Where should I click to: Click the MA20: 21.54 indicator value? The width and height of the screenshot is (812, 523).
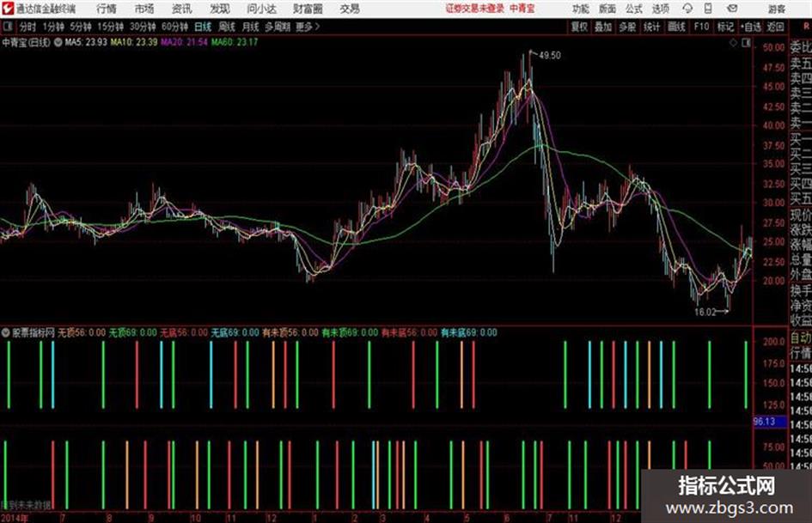coord(185,42)
